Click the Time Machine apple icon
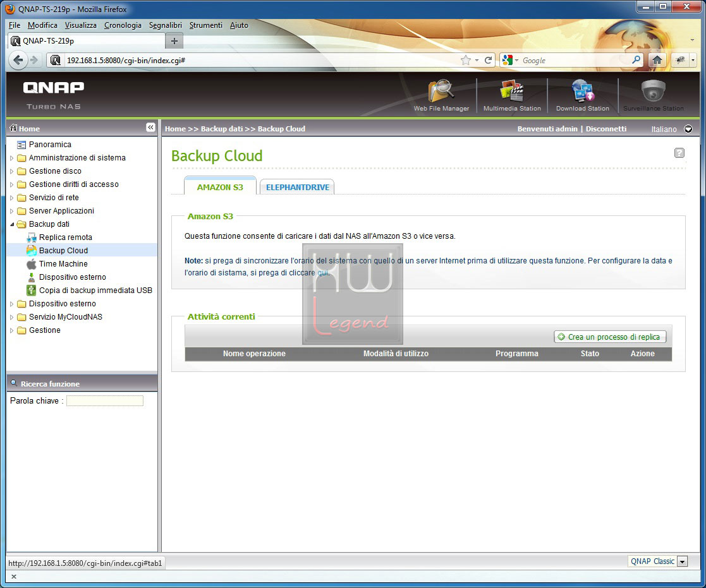706x588 pixels. pos(32,263)
